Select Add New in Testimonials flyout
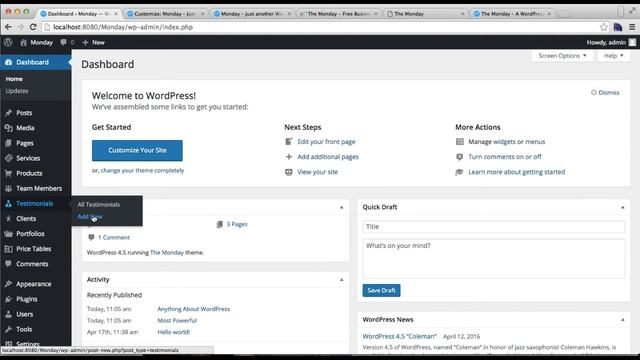640x360 pixels. pyautogui.click(x=90, y=216)
